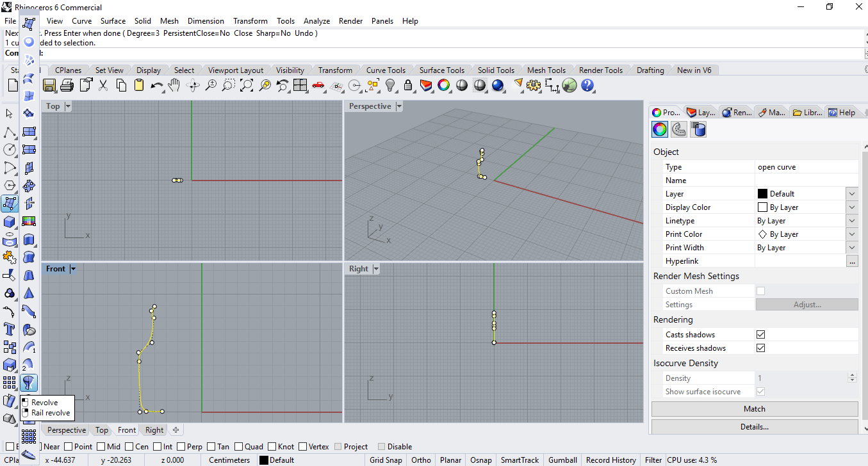Click the black Default layer swatch in status bar
The height and width of the screenshot is (466, 868).
pyautogui.click(x=263, y=460)
